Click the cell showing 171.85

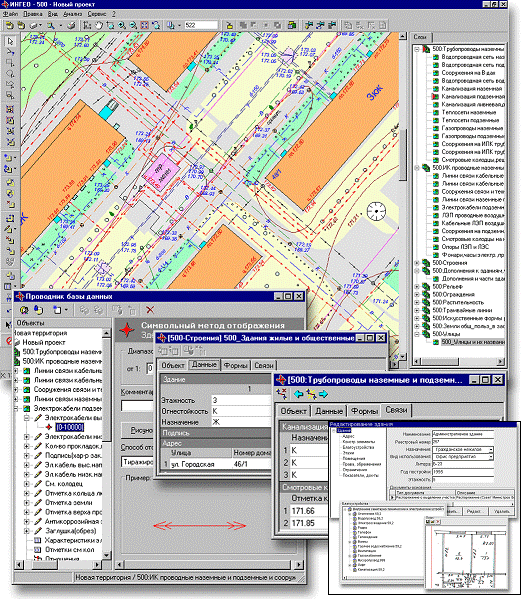coord(309,523)
